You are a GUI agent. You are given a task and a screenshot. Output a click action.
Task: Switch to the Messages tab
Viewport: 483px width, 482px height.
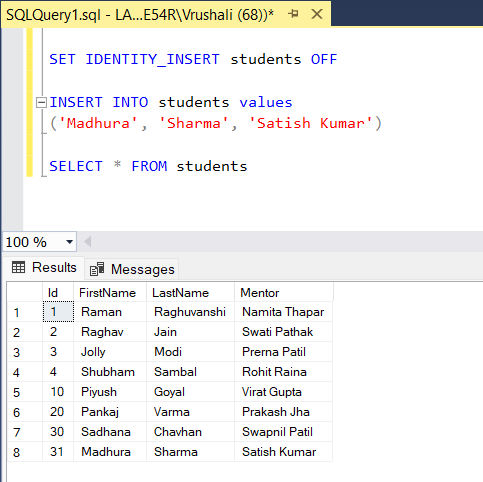click(132, 269)
